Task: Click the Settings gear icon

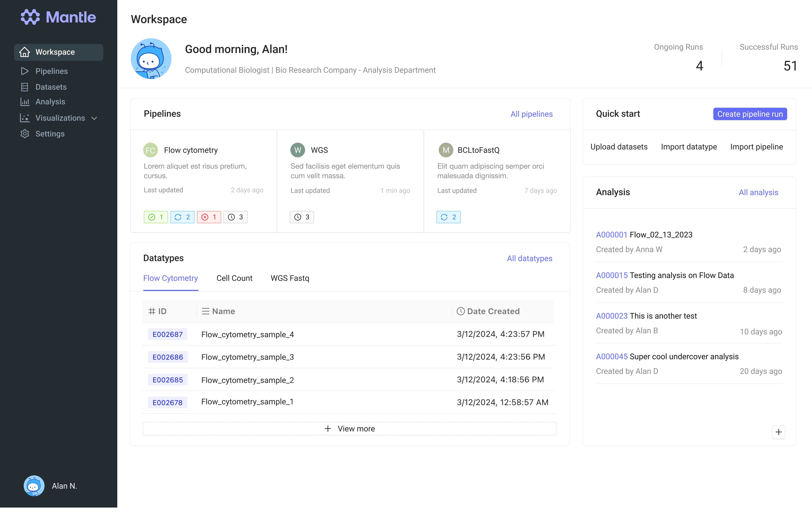Action: [x=25, y=134]
